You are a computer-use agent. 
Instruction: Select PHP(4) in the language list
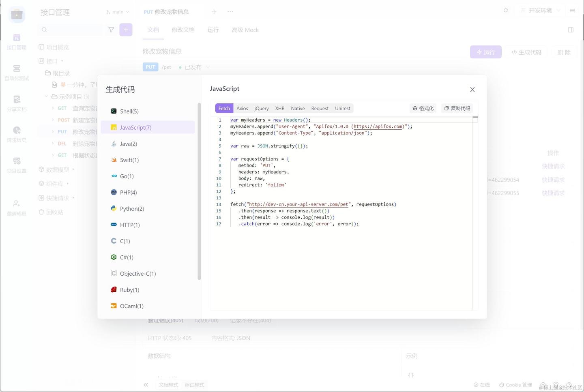click(128, 192)
